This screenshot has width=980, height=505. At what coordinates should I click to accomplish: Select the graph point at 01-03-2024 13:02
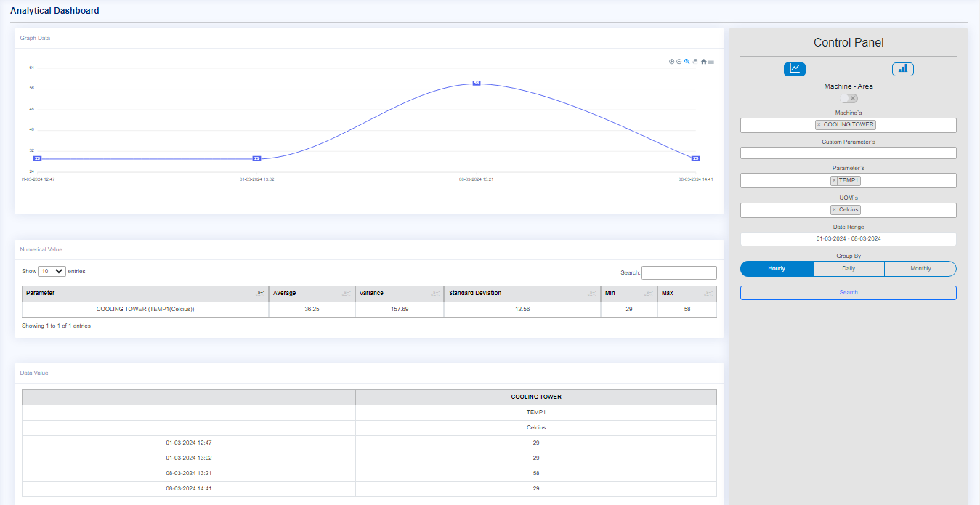click(256, 158)
